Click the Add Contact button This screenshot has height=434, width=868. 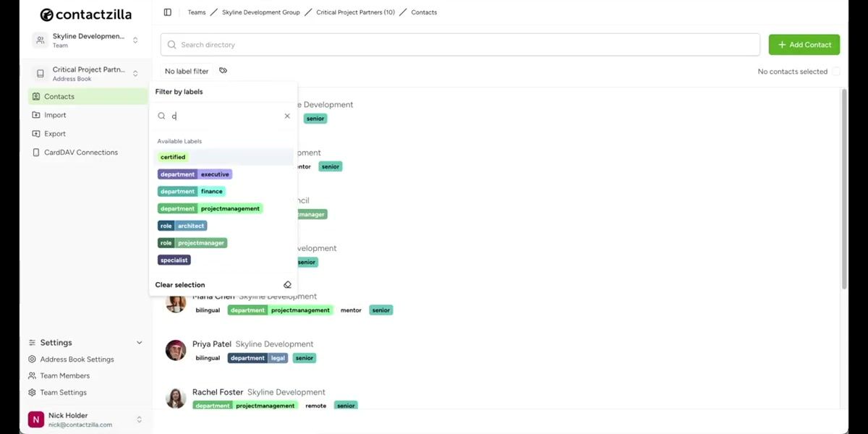(x=804, y=44)
